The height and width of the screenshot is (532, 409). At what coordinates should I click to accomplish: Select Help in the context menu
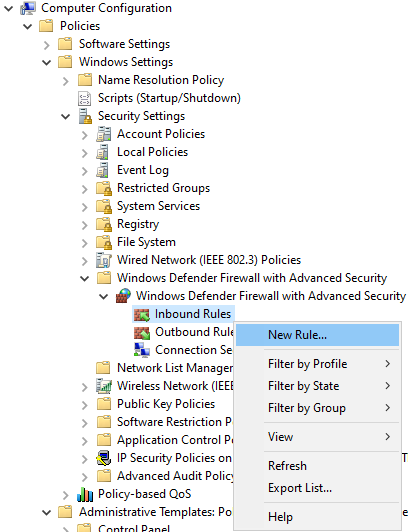(x=317, y=517)
